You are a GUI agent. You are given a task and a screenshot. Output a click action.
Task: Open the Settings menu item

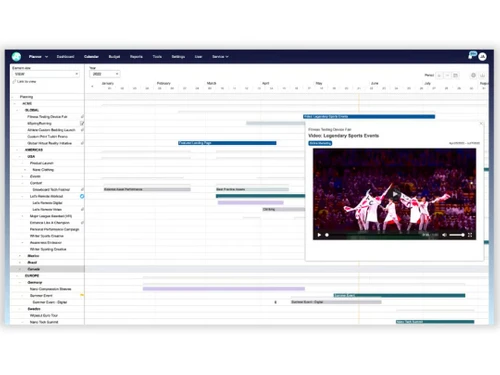point(178,57)
